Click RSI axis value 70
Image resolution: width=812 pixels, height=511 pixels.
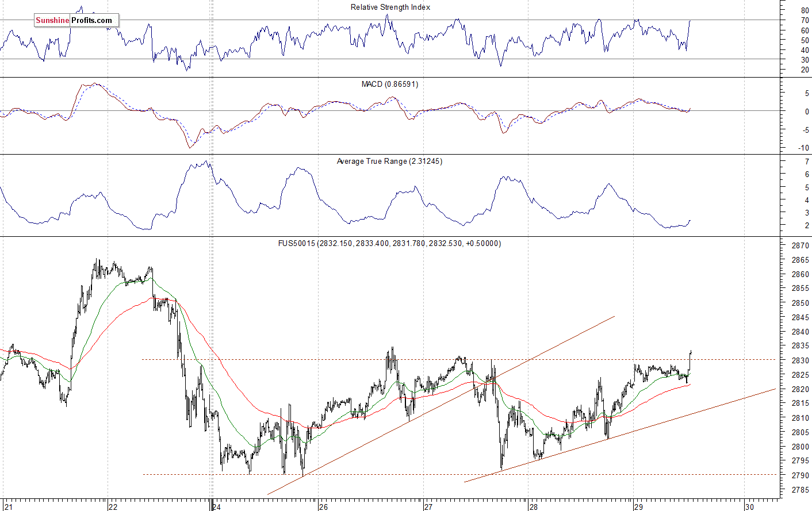[x=805, y=21]
